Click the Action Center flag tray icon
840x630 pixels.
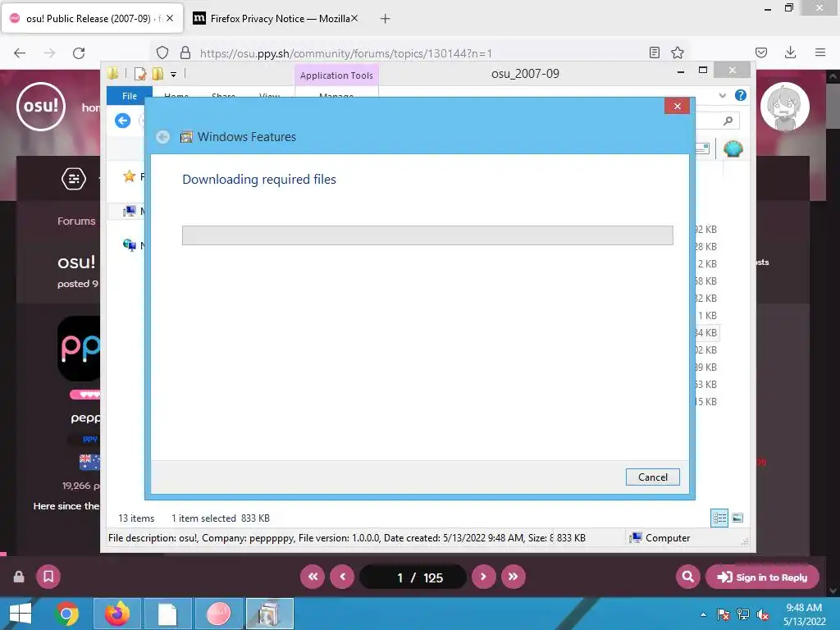tap(723, 615)
